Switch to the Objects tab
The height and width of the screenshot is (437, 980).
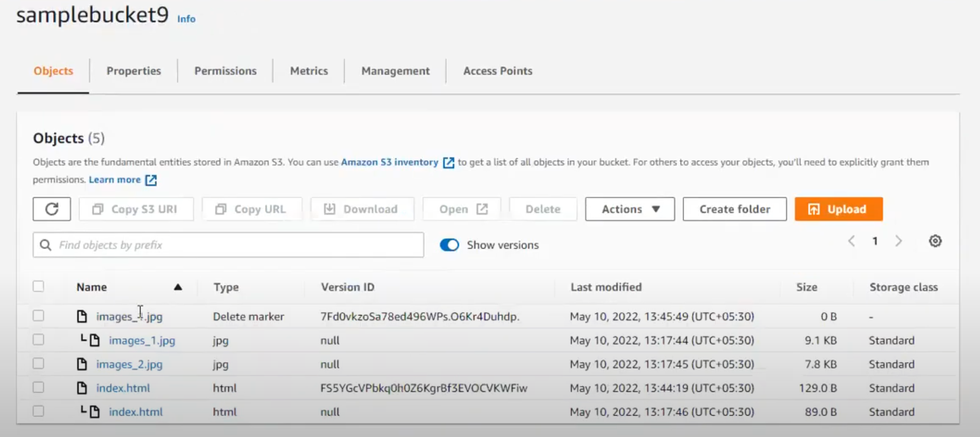tap(54, 71)
